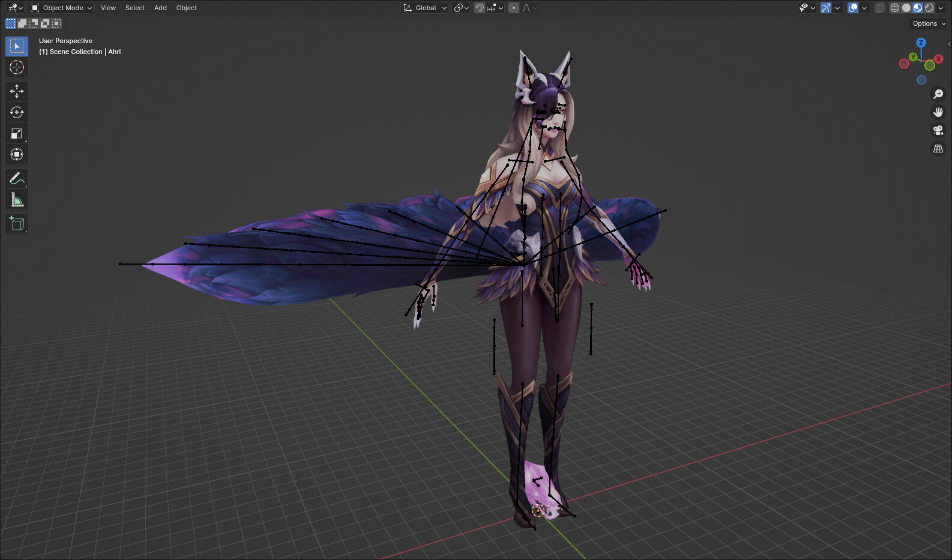Switch to wireframe viewport shading
This screenshot has width=952, height=560.
[895, 8]
